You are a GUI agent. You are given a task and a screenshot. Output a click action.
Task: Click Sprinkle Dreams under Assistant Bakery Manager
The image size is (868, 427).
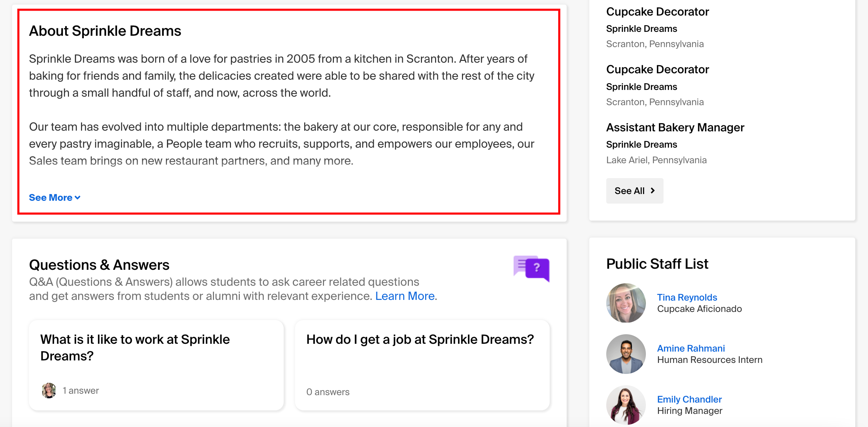[x=641, y=144]
